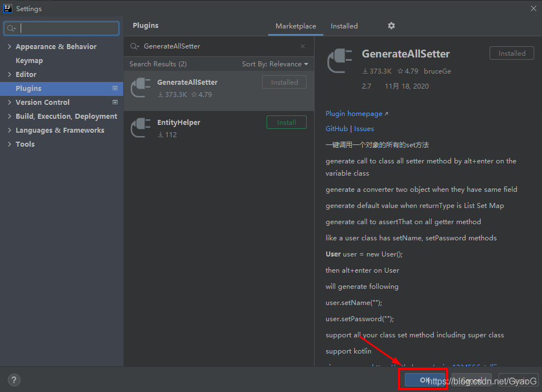Select Plugins in the settings tree
Viewport: 542px width, 392px height.
pyautogui.click(x=61, y=89)
